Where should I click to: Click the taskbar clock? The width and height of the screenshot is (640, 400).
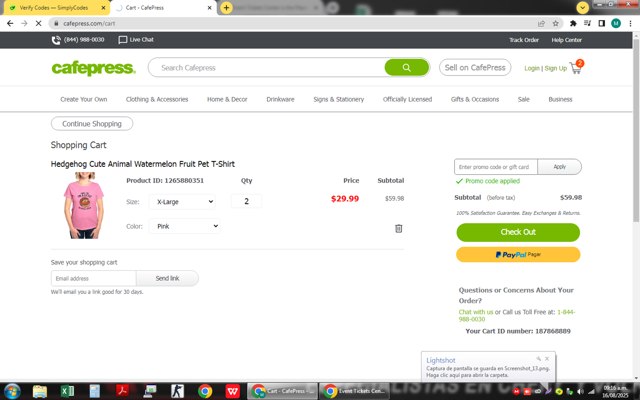click(x=615, y=391)
